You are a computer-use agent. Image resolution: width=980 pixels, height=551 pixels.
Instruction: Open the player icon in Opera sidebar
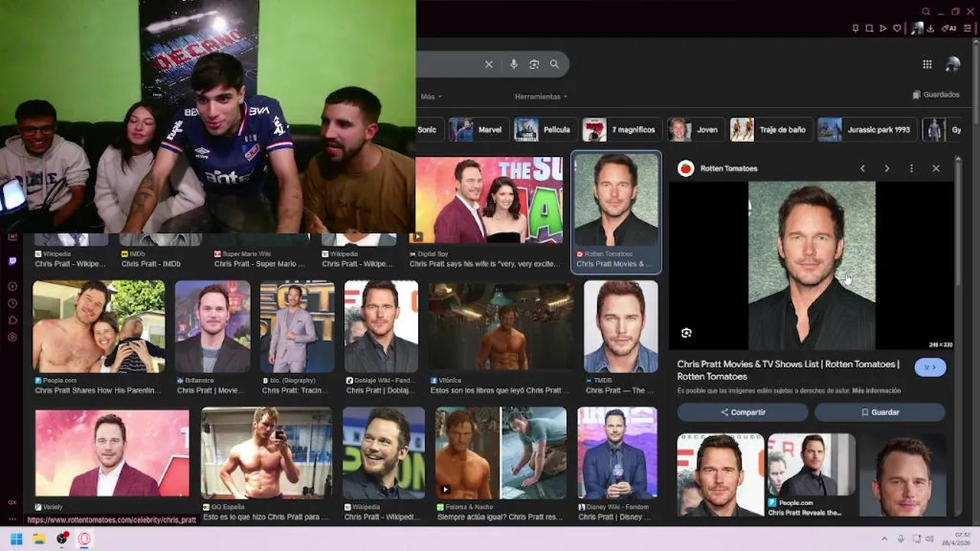coord(12,286)
